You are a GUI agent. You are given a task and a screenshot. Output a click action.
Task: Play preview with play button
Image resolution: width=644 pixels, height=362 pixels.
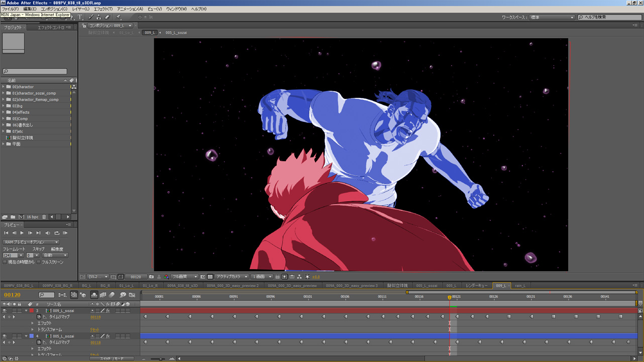pyautogui.click(x=22, y=233)
